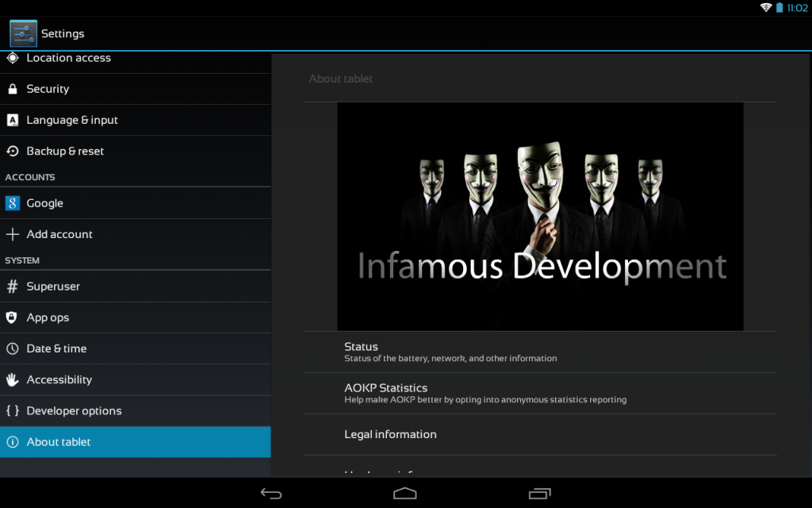This screenshot has height=508, width=812.
Task: Click the Location access target icon
Action: [13, 58]
